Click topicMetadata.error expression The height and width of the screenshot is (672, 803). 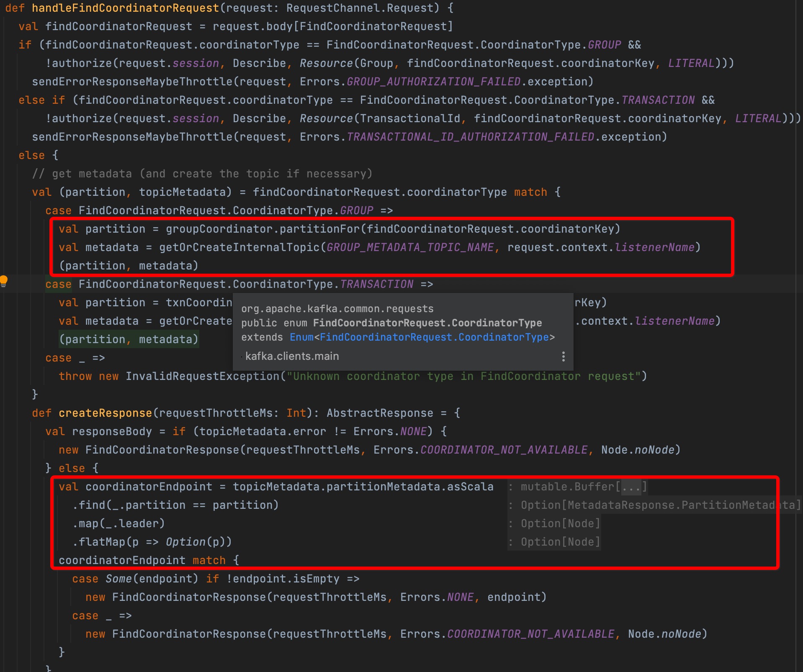[x=263, y=431]
